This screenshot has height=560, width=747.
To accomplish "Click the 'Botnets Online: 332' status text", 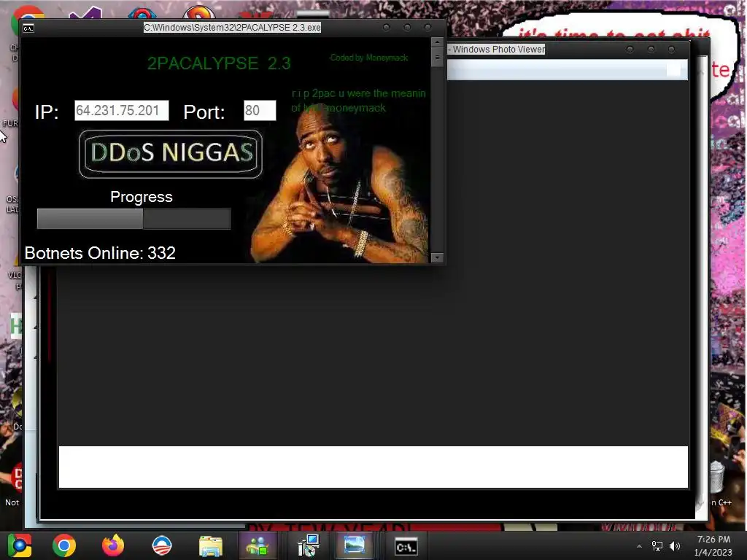I will tap(100, 253).
